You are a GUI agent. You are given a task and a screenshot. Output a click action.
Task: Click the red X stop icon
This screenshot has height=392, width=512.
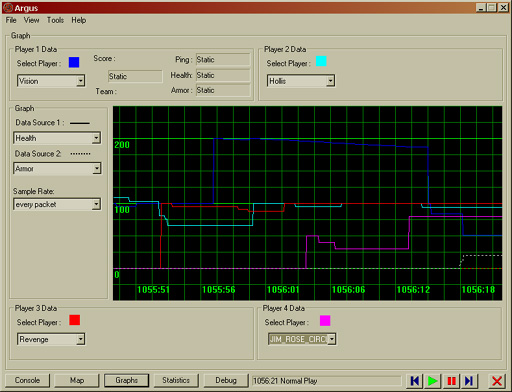pos(497,381)
